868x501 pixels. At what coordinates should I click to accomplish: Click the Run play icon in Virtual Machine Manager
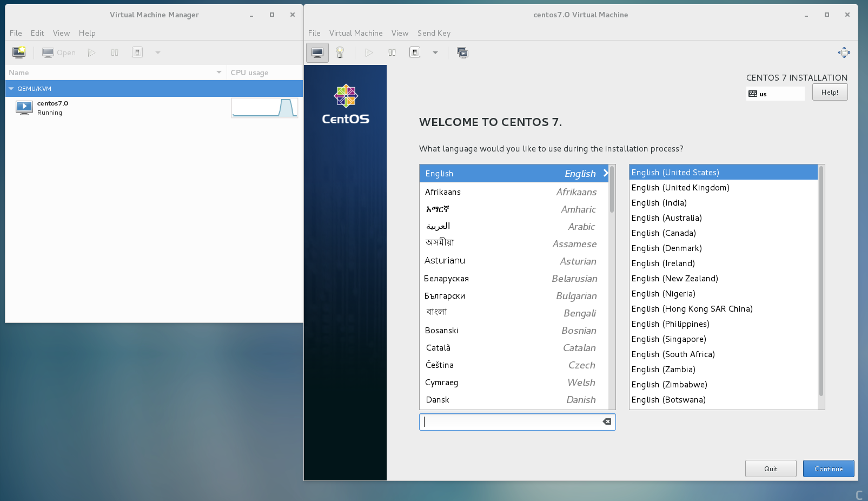[x=92, y=52]
